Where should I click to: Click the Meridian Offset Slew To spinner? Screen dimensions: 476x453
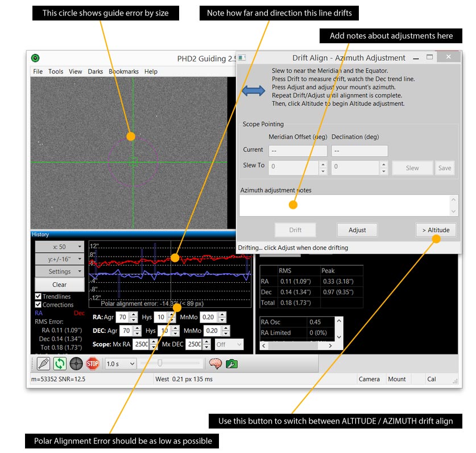(x=323, y=168)
